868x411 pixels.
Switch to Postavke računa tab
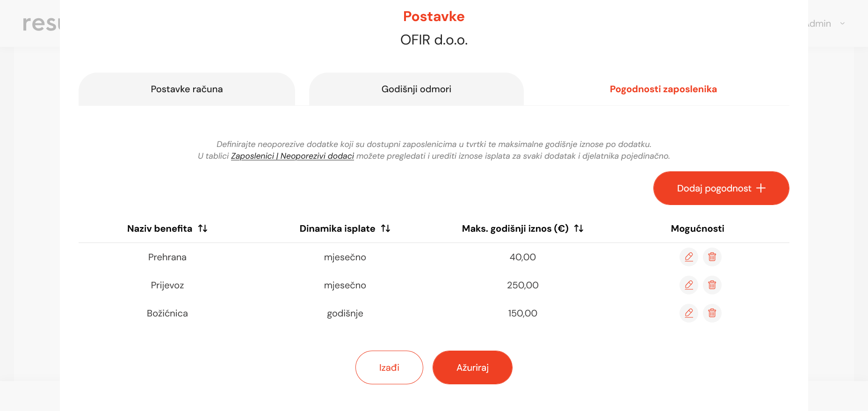[187, 89]
